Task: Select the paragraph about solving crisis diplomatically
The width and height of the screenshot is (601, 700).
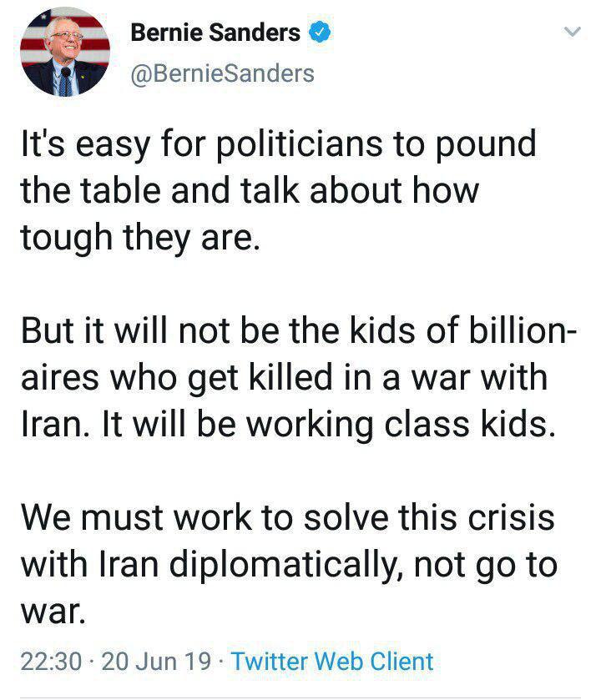Action: [289, 564]
